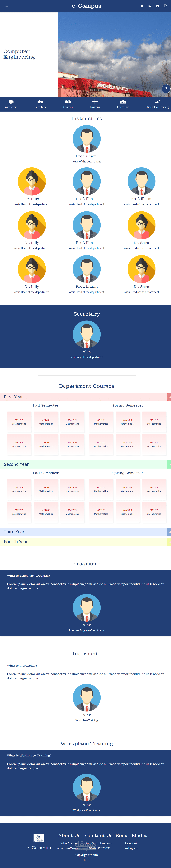
Task: Click the Secretary of the department avatar
Action: [x=86, y=334]
